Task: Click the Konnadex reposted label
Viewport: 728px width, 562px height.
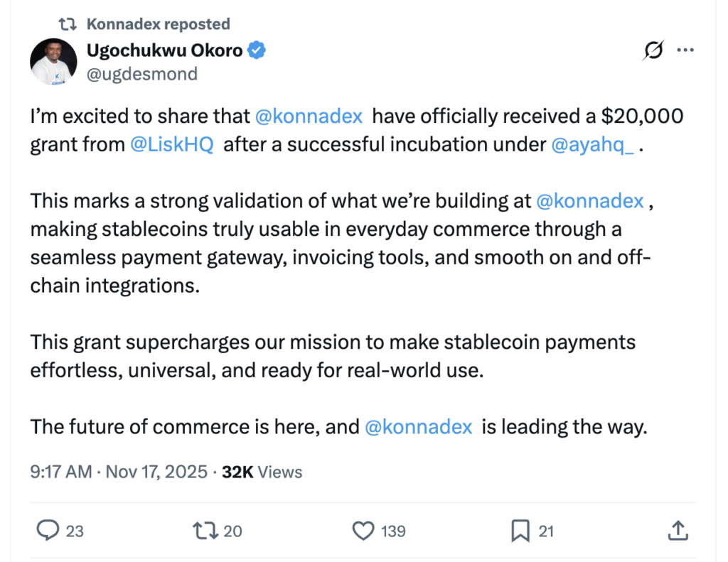Action: point(158,24)
